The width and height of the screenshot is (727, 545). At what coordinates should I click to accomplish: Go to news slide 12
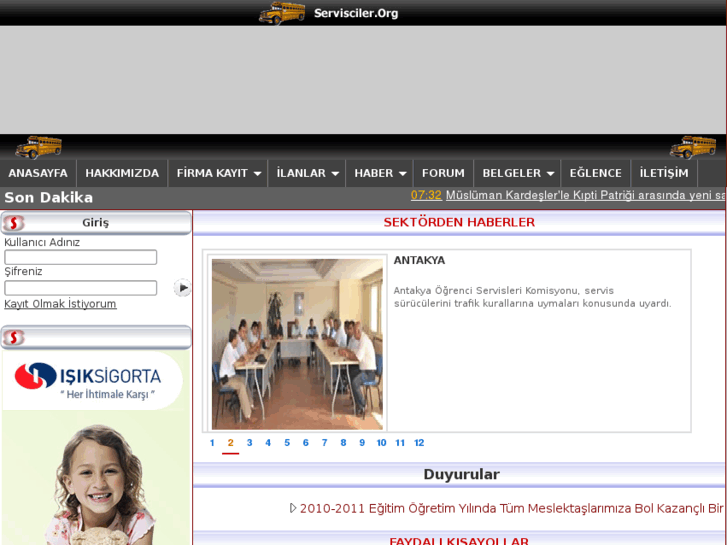click(x=419, y=442)
